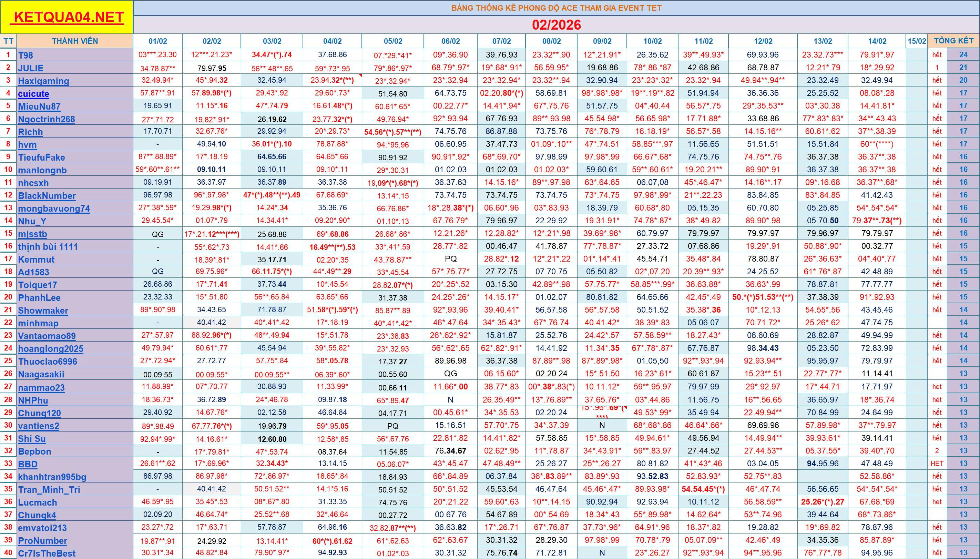This screenshot has width=980, height=559.
Task: Select the THÀNH VIÊN column header
Action: [75, 41]
